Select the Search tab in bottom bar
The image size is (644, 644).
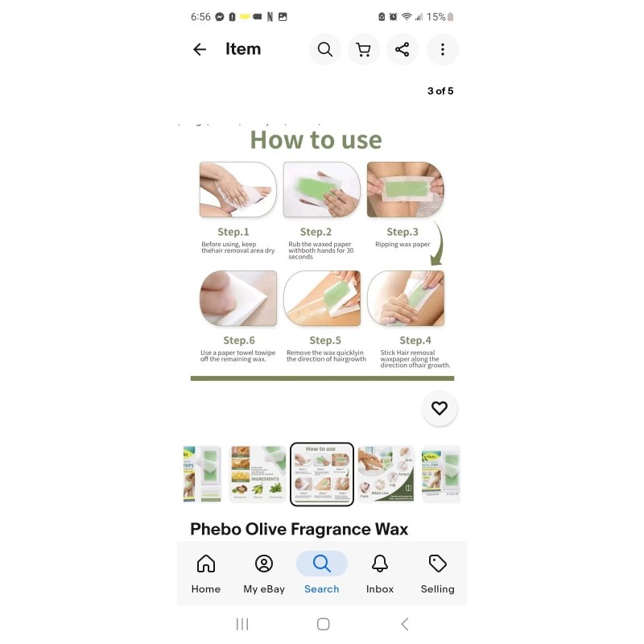tap(321, 574)
